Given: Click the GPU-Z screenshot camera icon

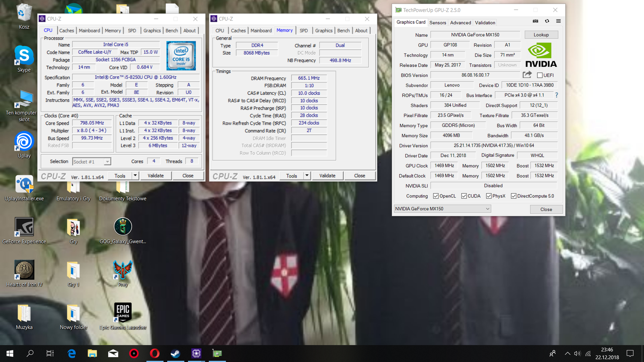Looking at the screenshot, I should tap(535, 21).
